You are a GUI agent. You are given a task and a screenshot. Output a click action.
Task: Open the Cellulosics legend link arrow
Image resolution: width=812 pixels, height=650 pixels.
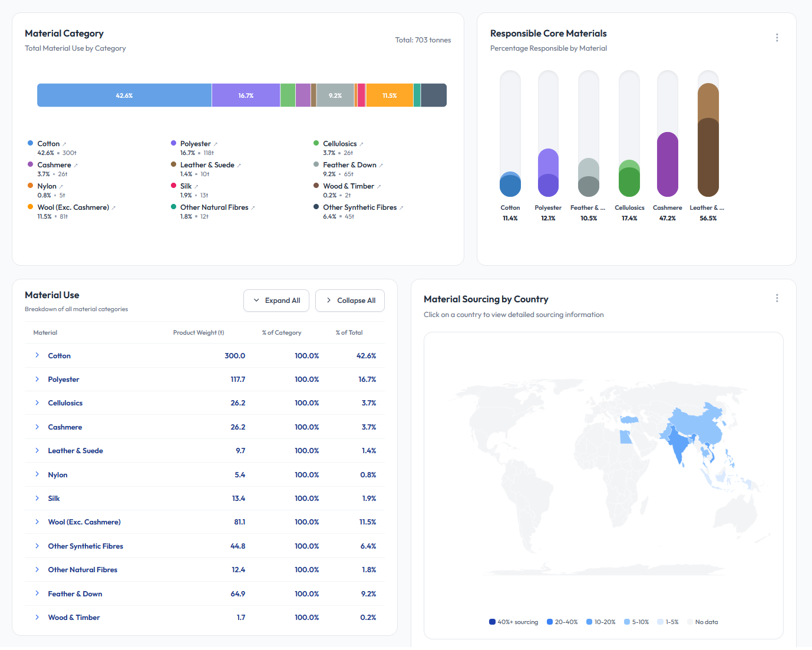click(361, 144)
